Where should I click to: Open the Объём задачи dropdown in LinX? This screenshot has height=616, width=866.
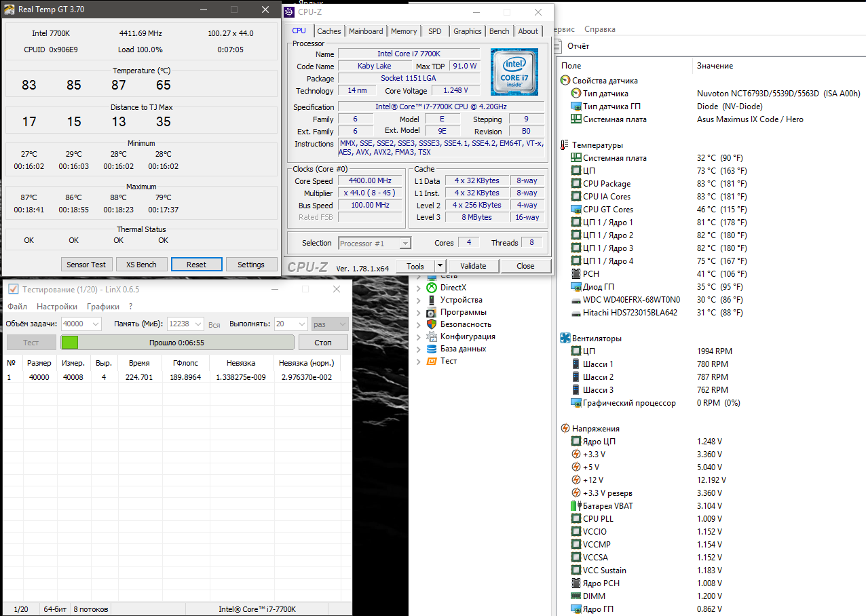pyautogui.click(x=95, y=324)
